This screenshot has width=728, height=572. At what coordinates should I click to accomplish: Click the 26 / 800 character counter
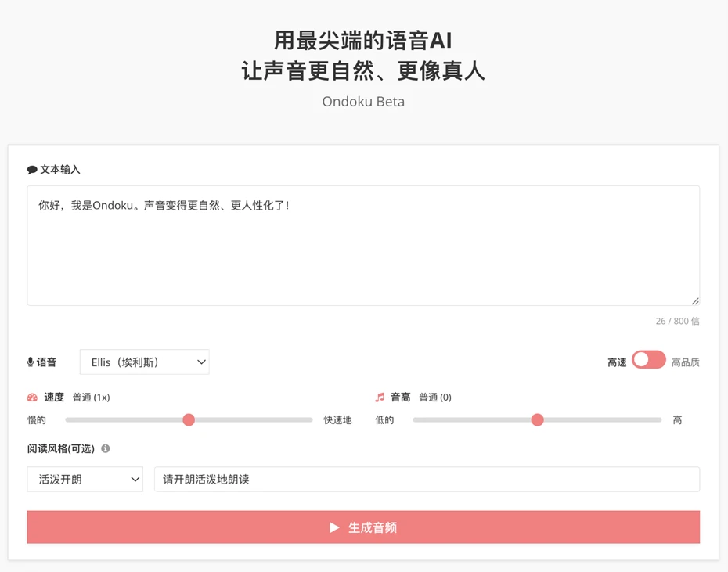tap(677, 321)
